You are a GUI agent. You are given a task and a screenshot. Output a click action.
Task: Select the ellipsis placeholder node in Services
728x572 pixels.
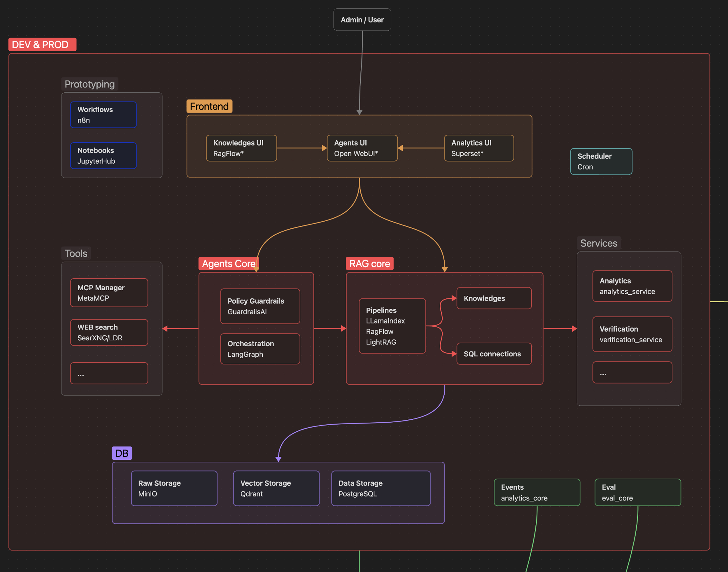632,372
